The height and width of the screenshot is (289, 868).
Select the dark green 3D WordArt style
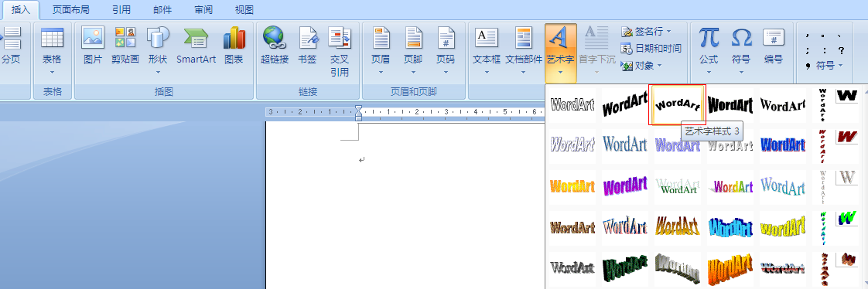[x=624, y=268]
